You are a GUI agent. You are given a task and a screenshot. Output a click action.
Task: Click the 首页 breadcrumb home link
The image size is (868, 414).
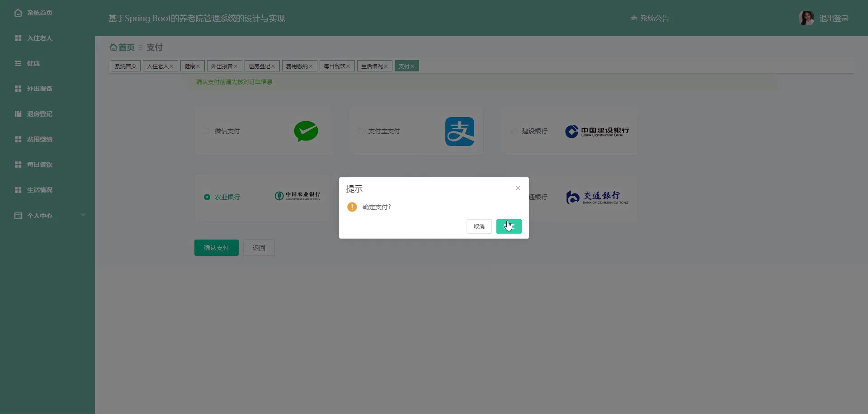click(122, 47)
